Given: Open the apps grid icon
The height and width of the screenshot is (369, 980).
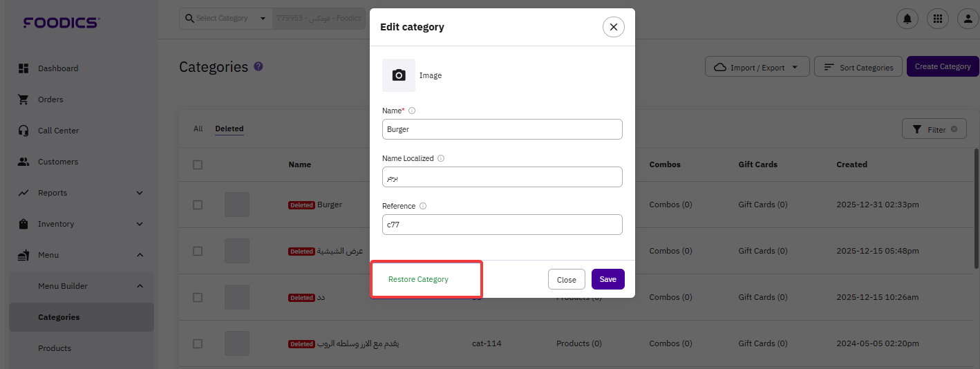Looking at the screenshot, I should (938, 19).
